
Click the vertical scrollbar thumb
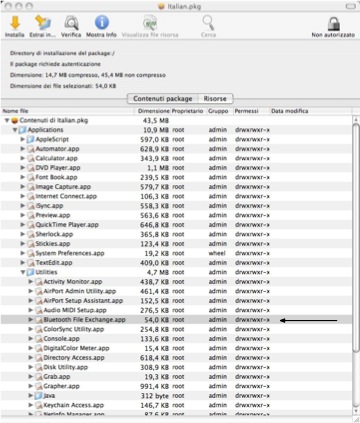[x=356, y=237]
